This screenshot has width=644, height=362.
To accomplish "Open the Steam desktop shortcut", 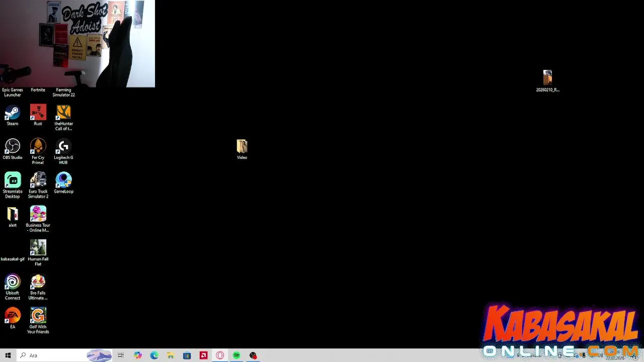I will (13, 115).
